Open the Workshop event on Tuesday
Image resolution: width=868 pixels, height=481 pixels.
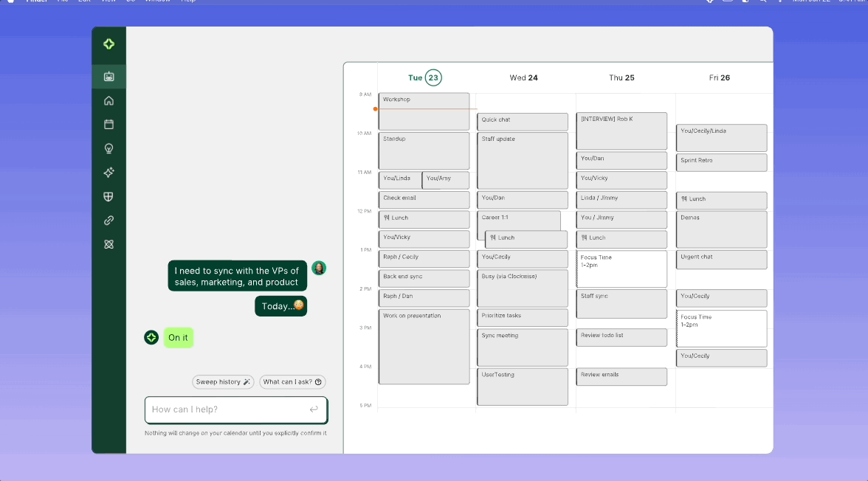click(x=424, y=112)
